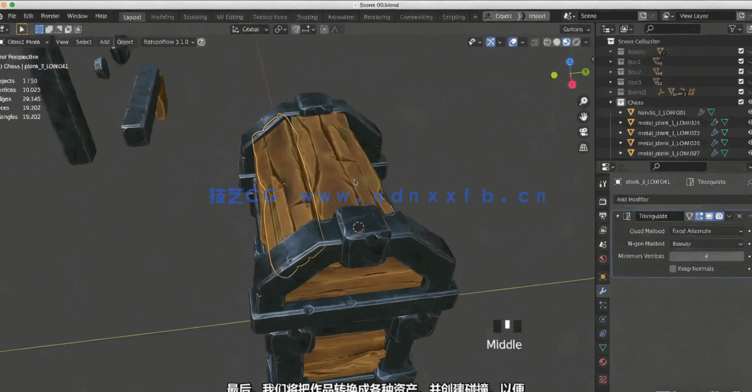Toggle Box1 collection exclude checkbox
This screenshot has width=752, height=392.
click(741, 61)
